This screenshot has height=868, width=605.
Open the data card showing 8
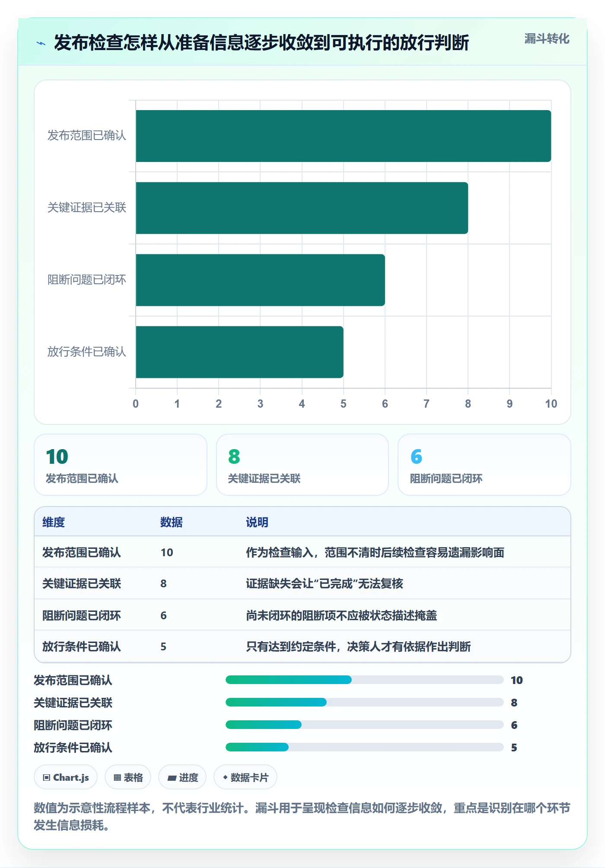[x=302, y=465]
